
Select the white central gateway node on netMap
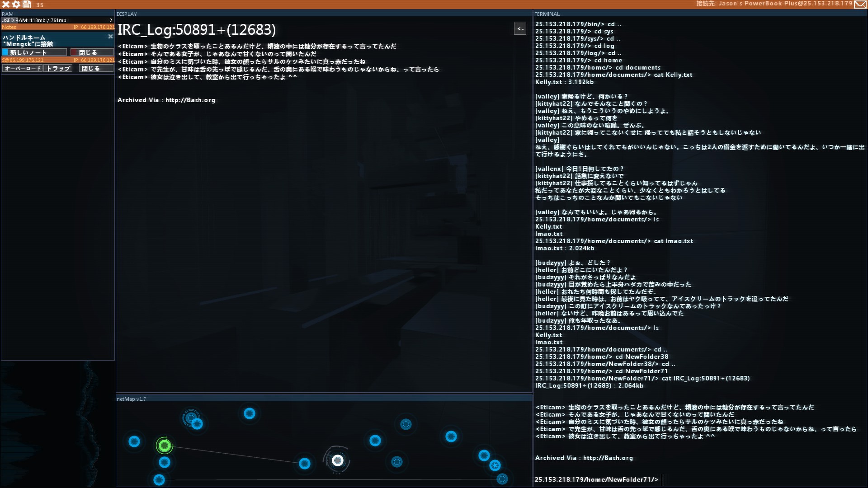pos(338,460)
